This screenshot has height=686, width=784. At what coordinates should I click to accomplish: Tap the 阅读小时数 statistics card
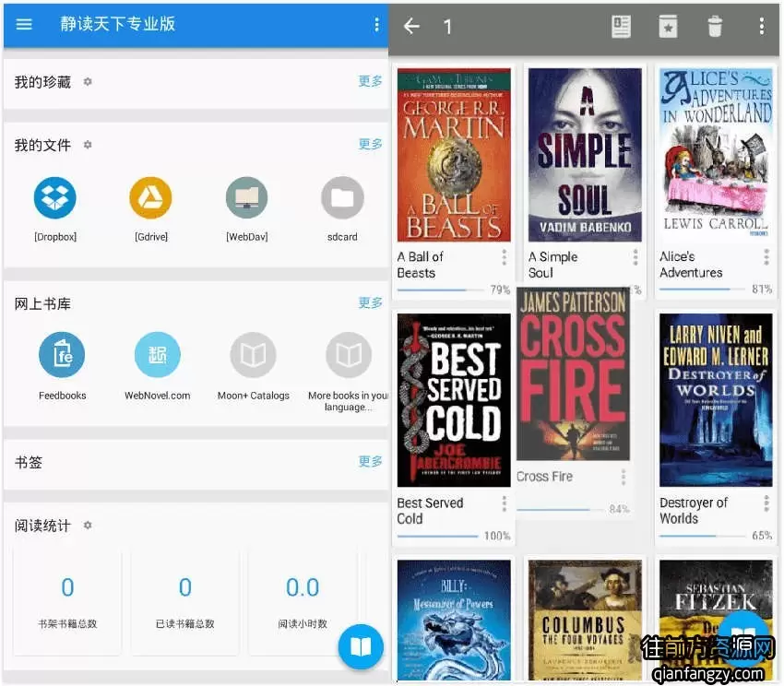[x=303, y=602]
